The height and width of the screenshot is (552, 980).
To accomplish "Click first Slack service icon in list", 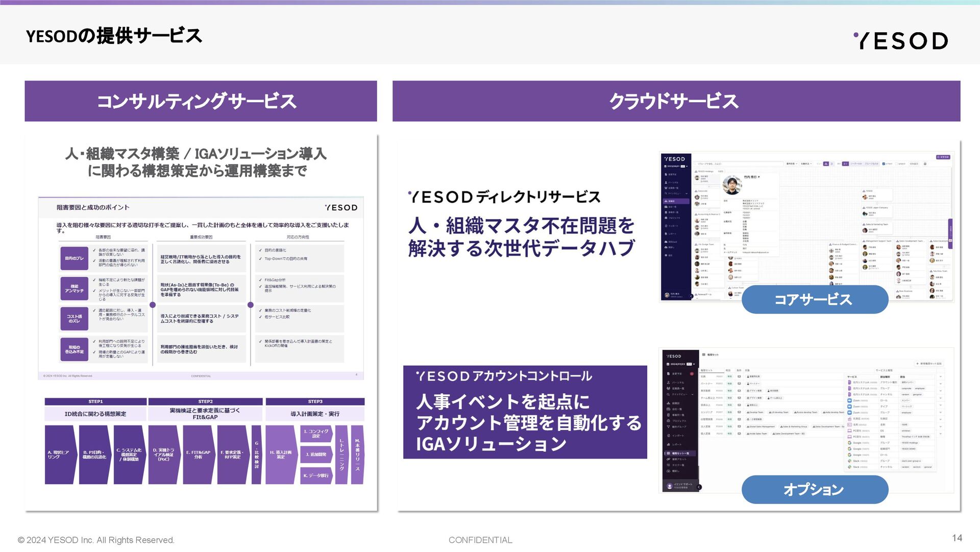I will [x=850, y=461].
